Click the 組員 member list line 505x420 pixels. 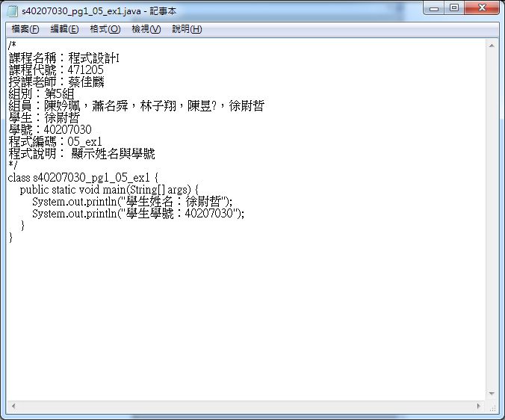click(x=137, y=105)
